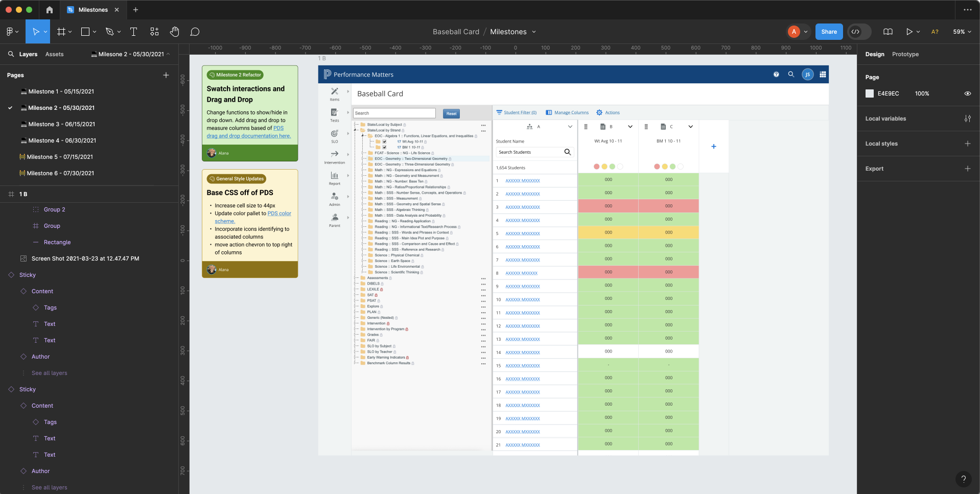The width and height of the screenshot is (980, 494).
Task: Select the Comment tool
Action: 195,32
